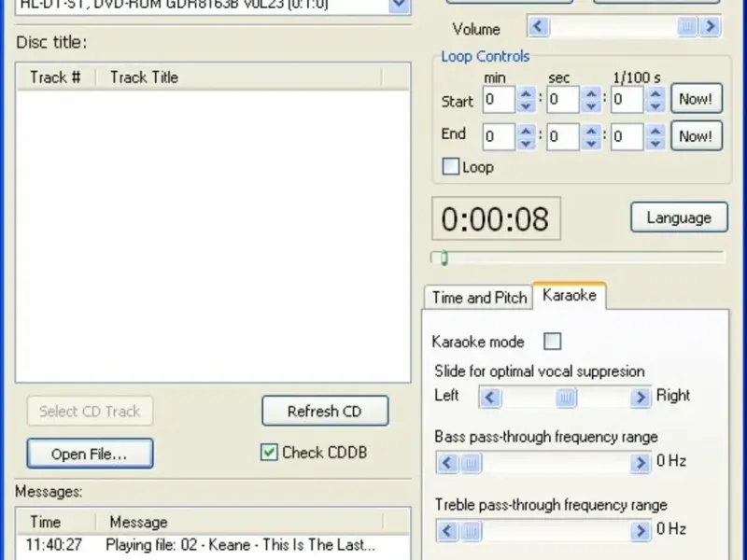747x560 pixels.
Task: Click bass pass-through right arrow
Action: coord(641,462)
